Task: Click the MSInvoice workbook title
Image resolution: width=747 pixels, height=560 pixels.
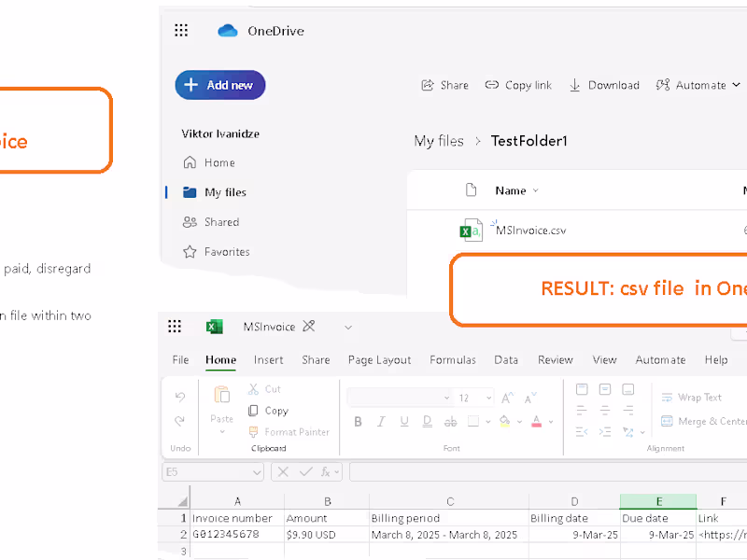Action: click(x=269, y=327)
